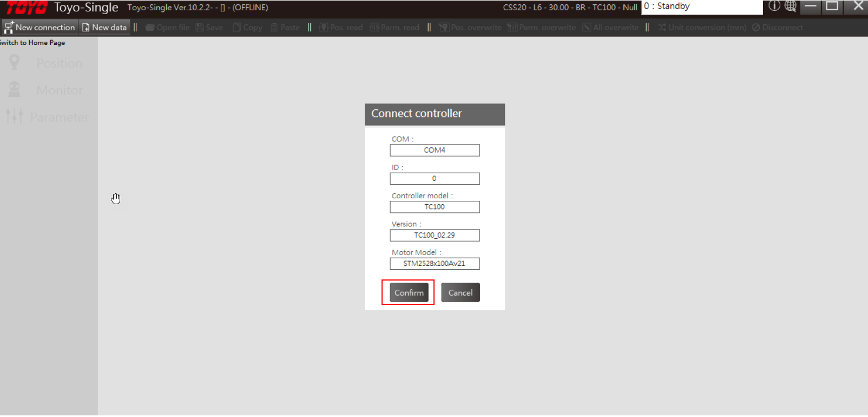Click the info icon in title bar
The width and height of the screenshot is (868, 417).
coord(774,6)
